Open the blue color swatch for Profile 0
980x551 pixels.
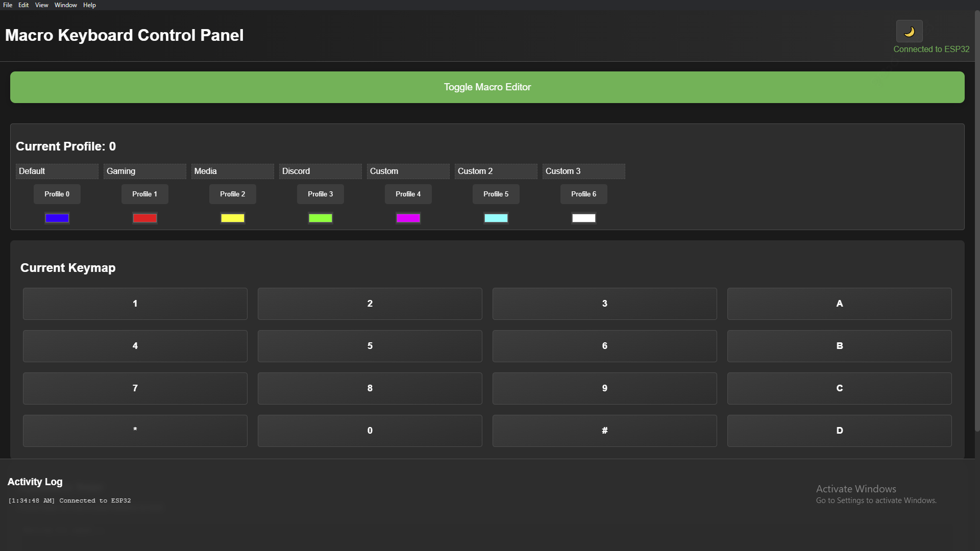57,218
